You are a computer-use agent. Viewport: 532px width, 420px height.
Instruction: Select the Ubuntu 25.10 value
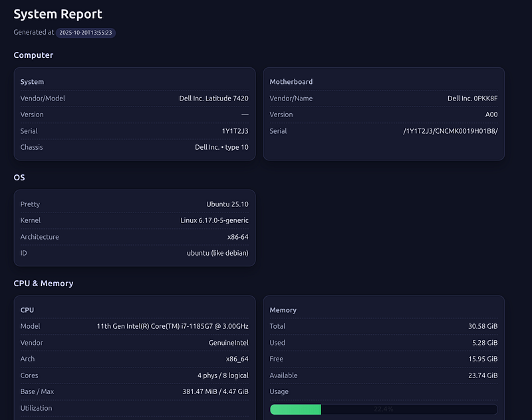[227, 204]
